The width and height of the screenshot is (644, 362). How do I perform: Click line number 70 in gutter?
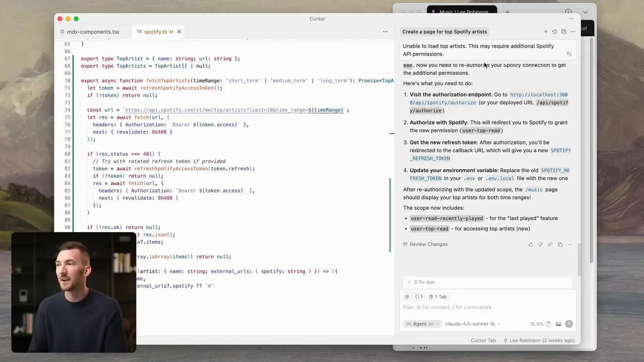tap(67, 80)
